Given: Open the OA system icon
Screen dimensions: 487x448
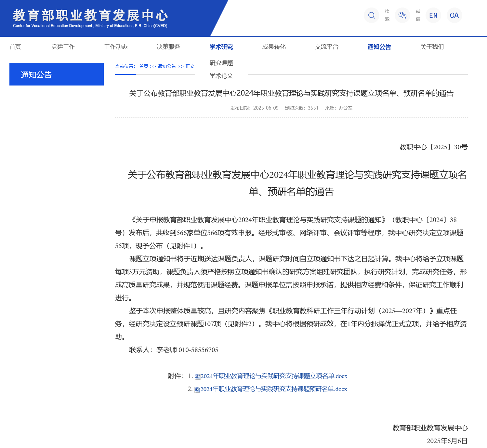Looking at the screenshot, I should tap(454, 15).
